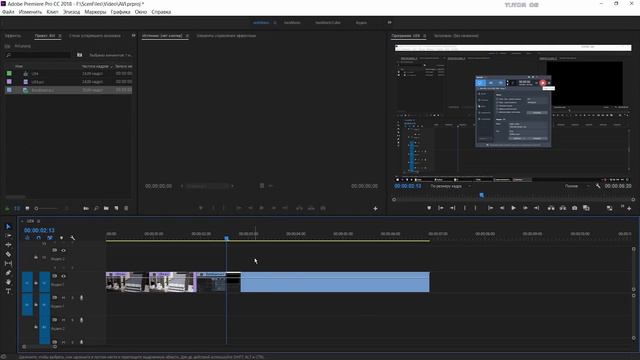Open Program monitor panel menu icon

[x=424, y=36]
